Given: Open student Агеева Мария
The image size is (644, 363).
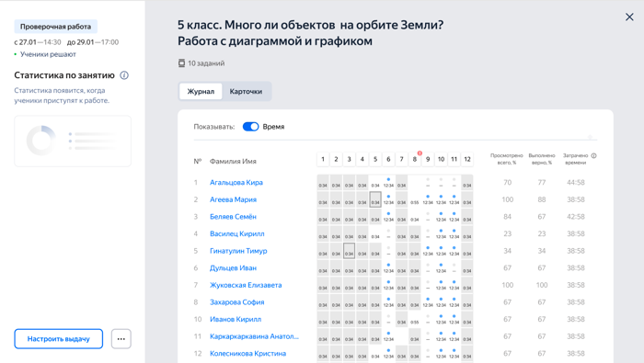Looking at the screenshot, I should [x=233, y=199].
